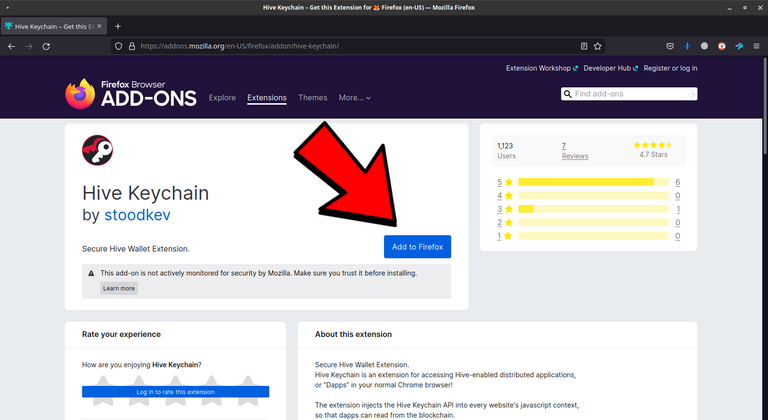Filter reviews by 3 stars row

[589, 209]
